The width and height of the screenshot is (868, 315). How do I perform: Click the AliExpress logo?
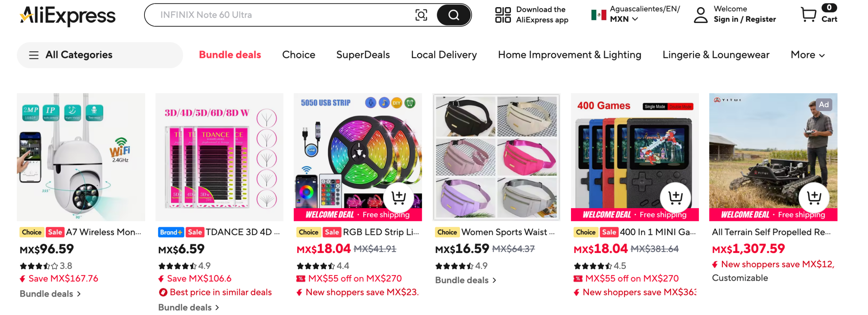(68, 15)
